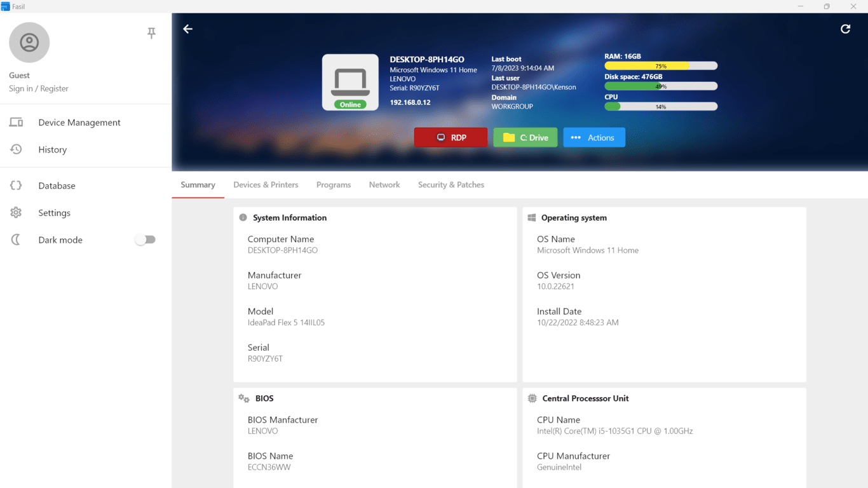Click the GenuineIntel manufacturer value
Image resolution: width=868 pixels, height=488 pixels.
point(559,468)
